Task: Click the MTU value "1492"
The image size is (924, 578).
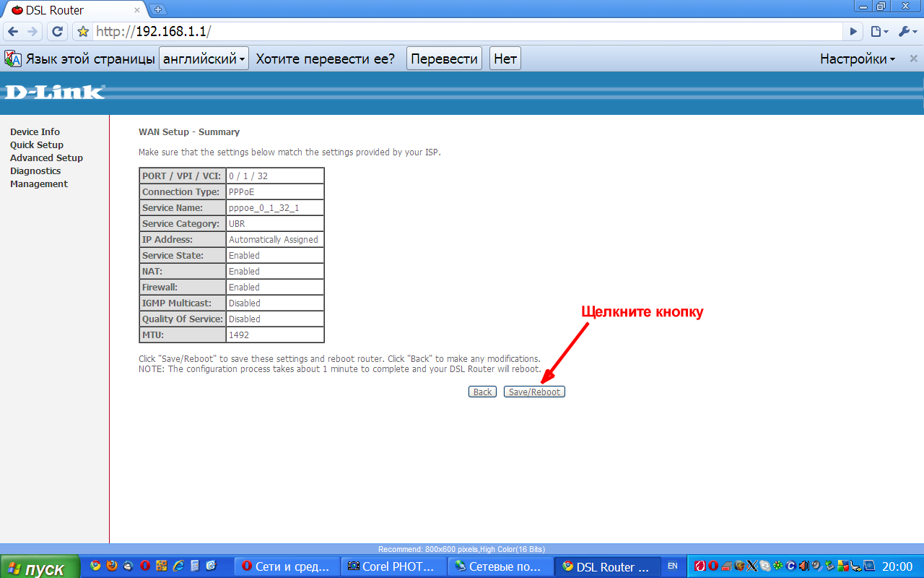Action: coord(275,335)
